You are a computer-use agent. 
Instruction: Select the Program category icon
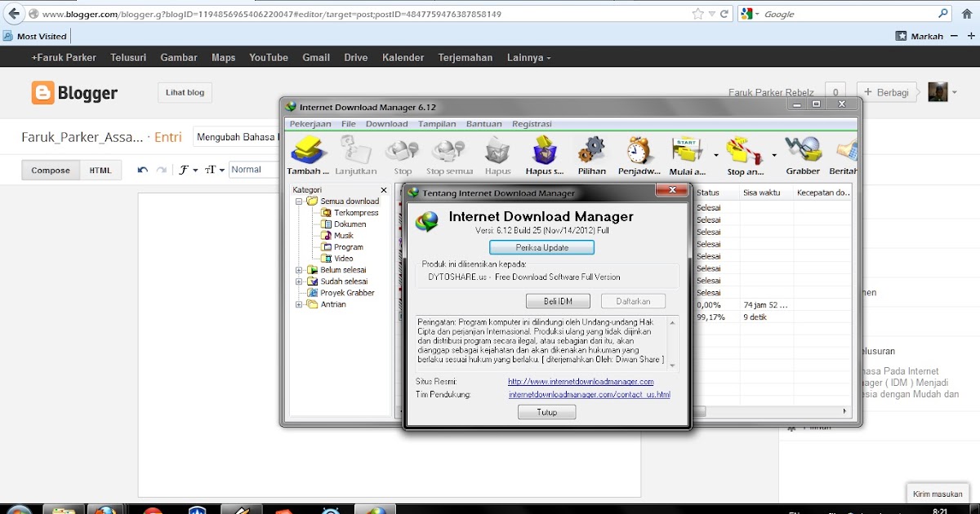pyautogui.click(x=327, y=247)
